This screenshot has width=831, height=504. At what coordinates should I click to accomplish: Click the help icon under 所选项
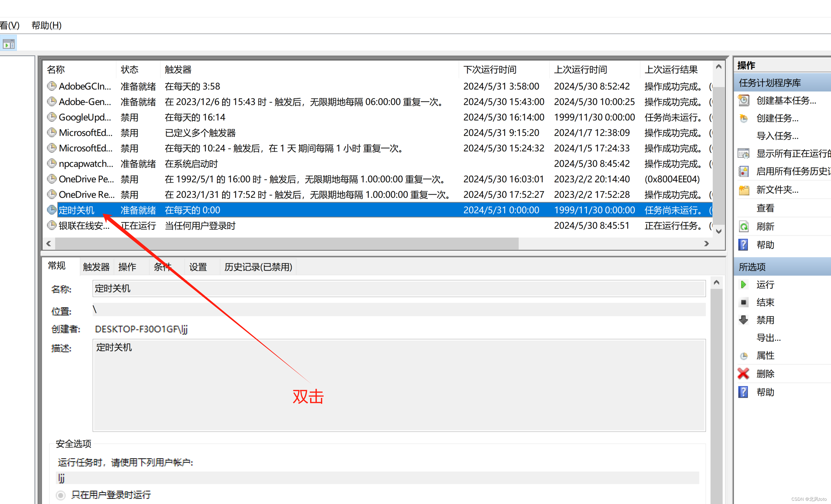(743, 392)
